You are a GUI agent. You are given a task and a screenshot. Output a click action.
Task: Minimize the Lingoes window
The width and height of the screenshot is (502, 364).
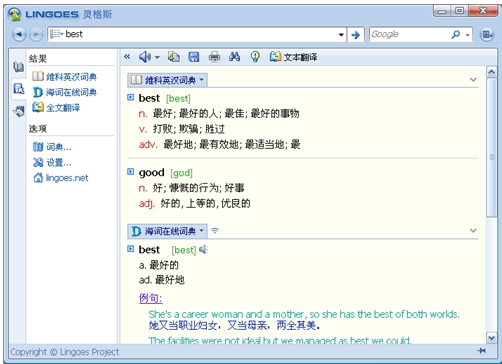pos(442,11)
